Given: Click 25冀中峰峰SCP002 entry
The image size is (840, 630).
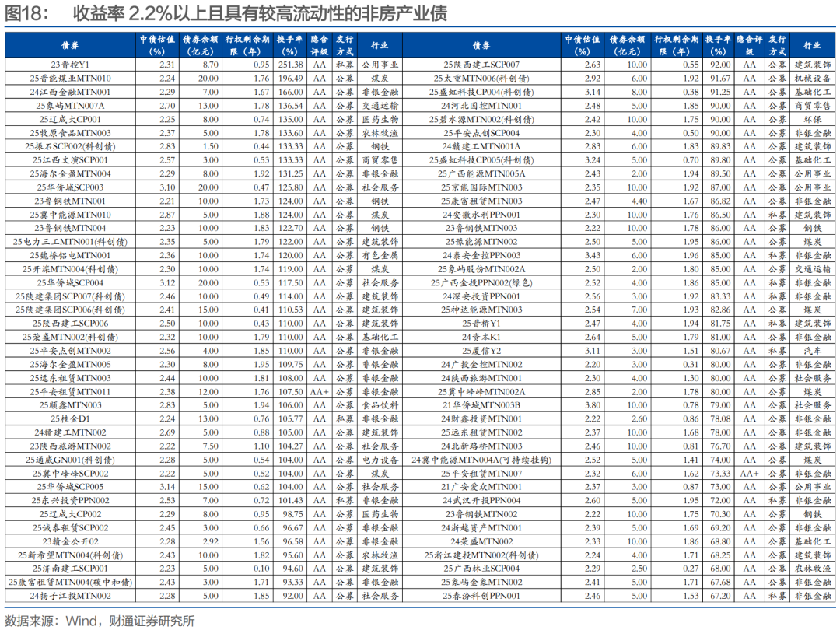Looking at the screenshot, I should [x=70, y=474].
